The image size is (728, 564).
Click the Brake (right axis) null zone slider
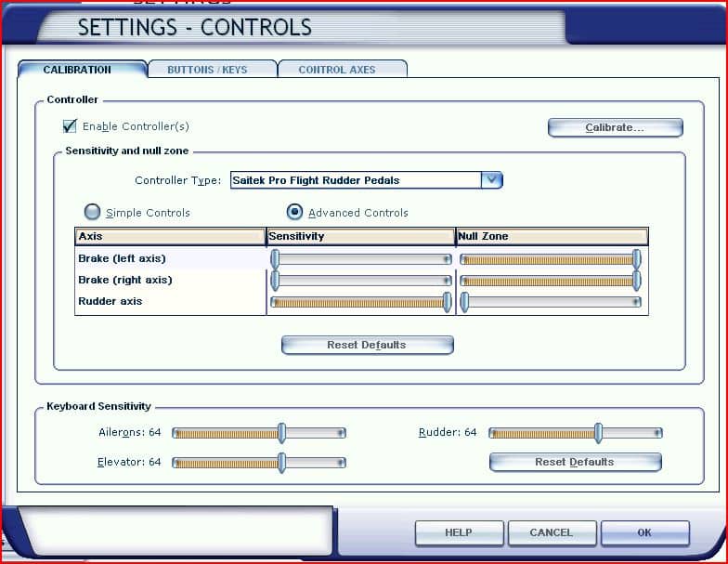click(x=552, y=280)
